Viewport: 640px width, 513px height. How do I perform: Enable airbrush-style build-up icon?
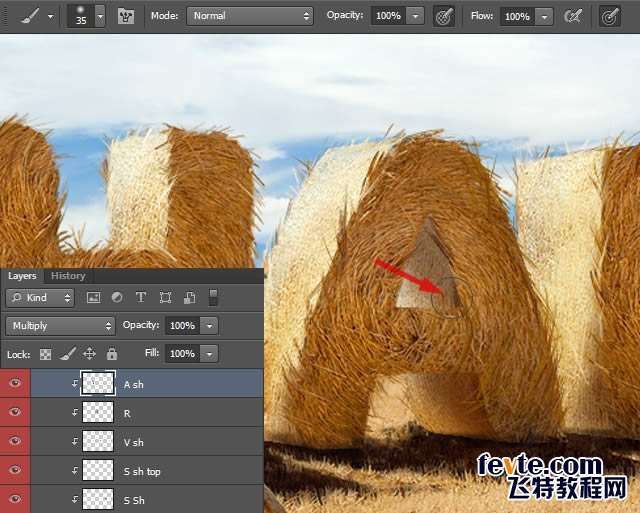click(x=573, y=16)
